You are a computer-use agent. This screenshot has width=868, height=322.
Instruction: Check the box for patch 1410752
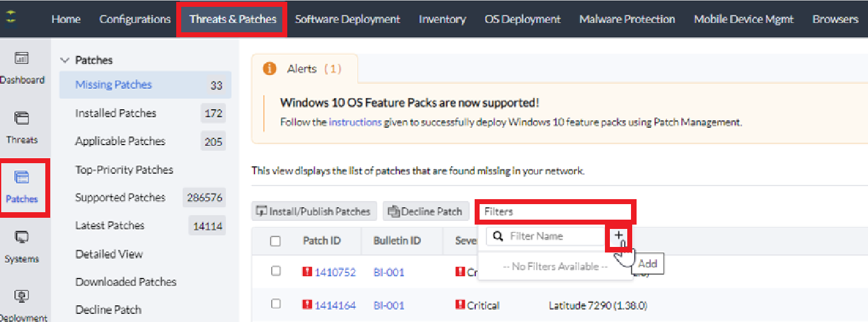pos(275,271)
